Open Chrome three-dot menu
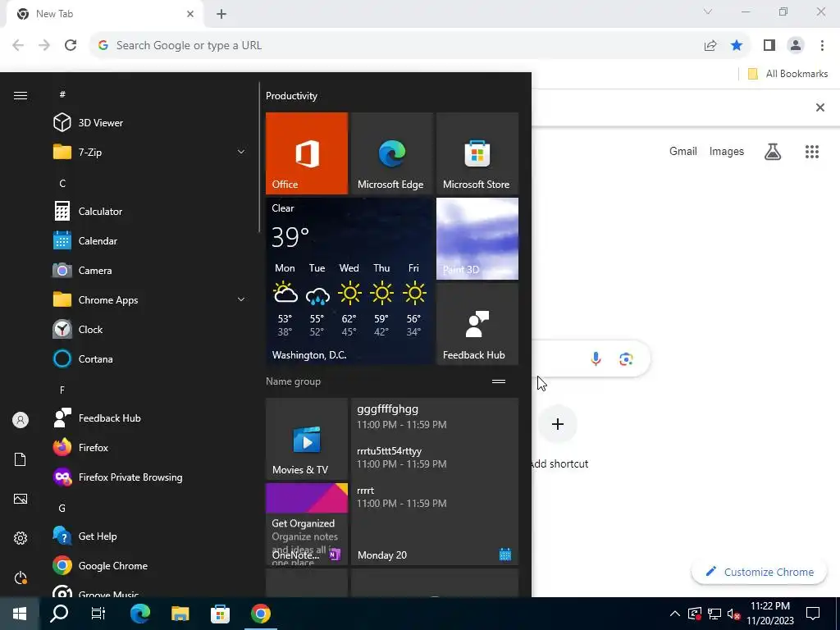 (x=822, y=46)
